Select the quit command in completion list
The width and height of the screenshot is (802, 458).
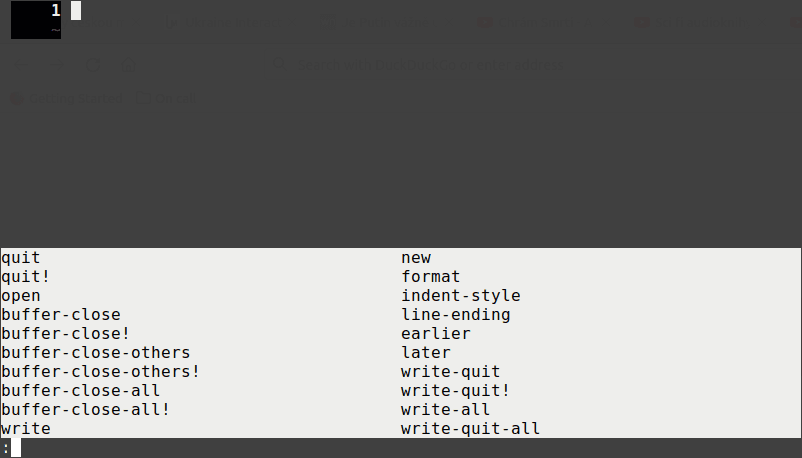click(x=20, y=257)
